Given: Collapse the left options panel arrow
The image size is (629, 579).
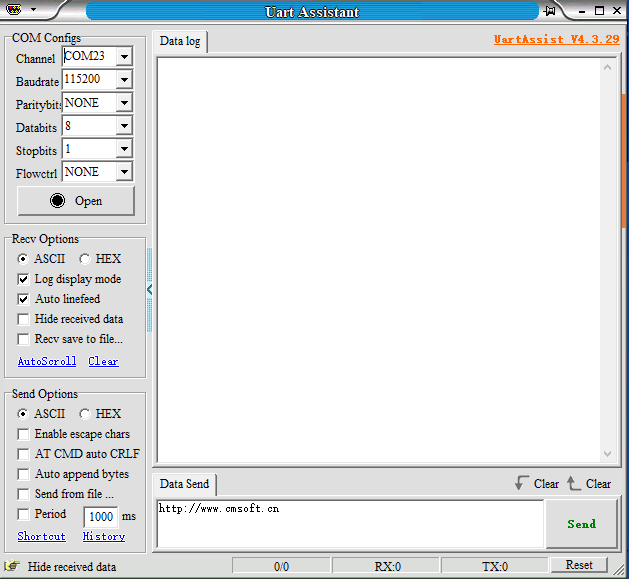Looking at the screenshot, I should click(149, 289).
